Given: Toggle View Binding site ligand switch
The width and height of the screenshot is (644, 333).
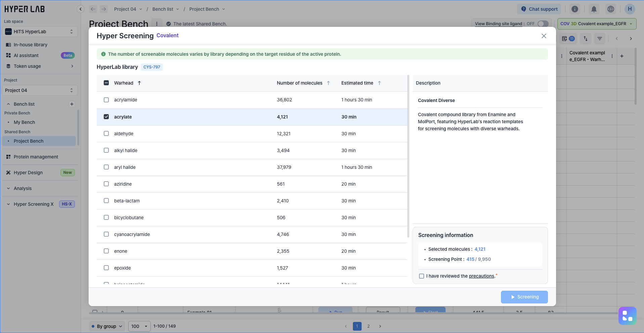Looking at the screenshot, I should 543,24.
